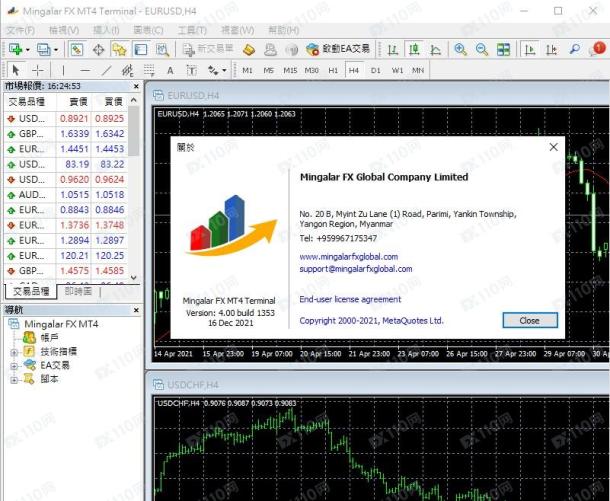Expand the 技術指標 tree node
Viewport: 610px width, 501px height.
point(13,352)
